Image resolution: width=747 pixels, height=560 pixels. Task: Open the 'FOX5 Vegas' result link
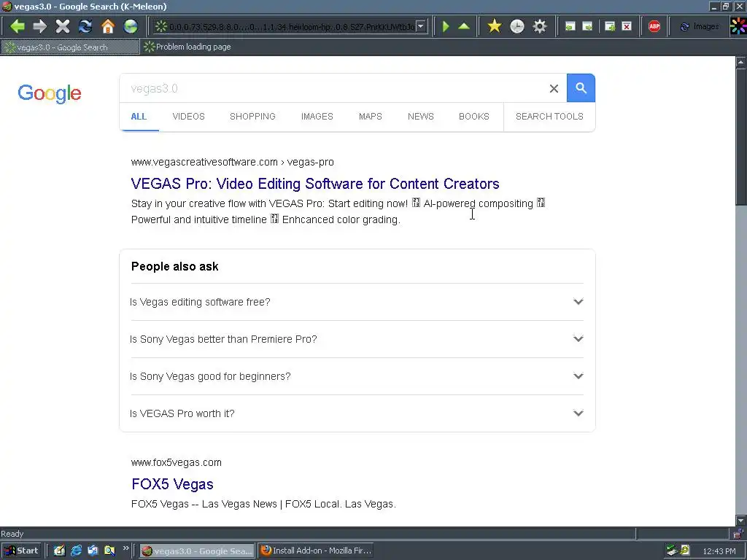(x=172, y=484)
